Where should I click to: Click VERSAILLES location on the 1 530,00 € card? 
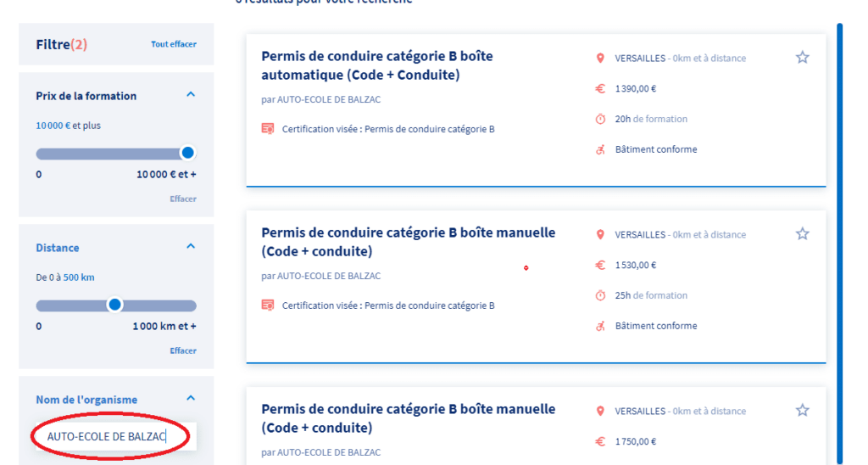coord(681,234)
